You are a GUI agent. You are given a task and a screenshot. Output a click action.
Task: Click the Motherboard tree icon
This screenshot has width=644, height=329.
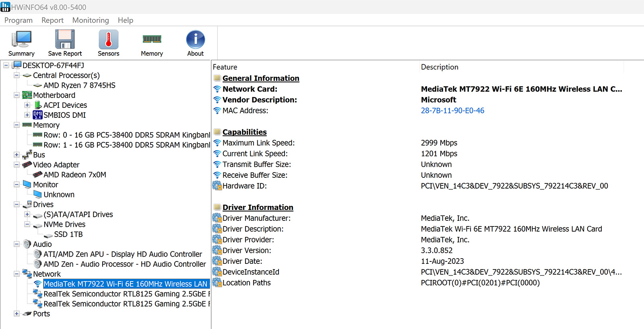(x=27, y=95)
